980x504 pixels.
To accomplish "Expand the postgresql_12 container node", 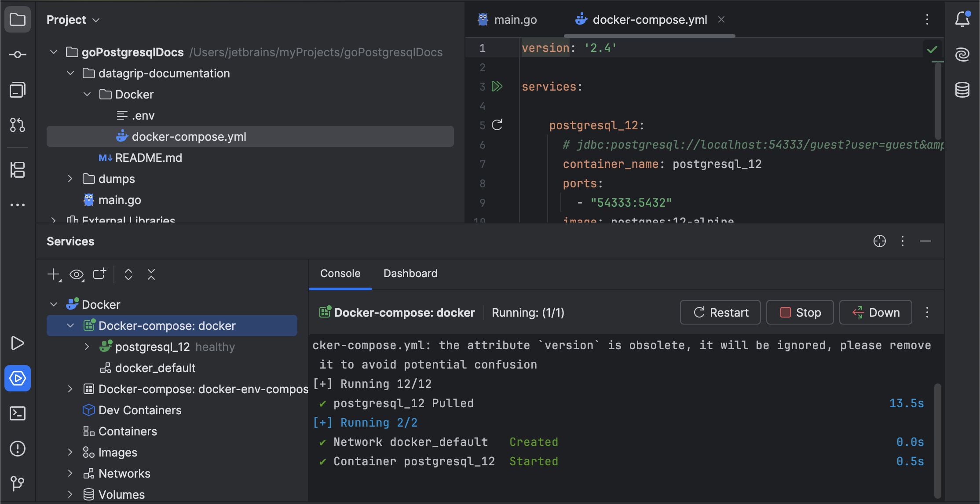I will click(87, 347).
